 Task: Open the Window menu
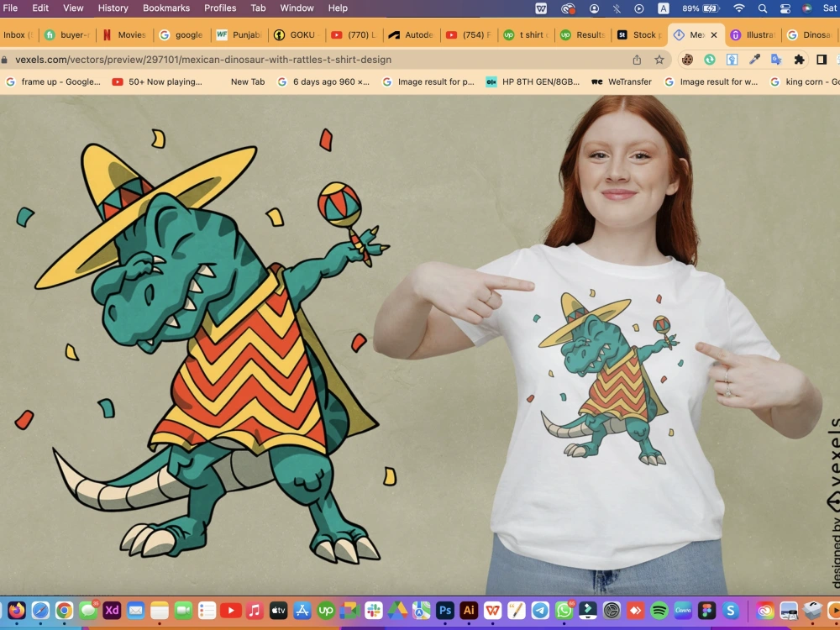[297, 8]
